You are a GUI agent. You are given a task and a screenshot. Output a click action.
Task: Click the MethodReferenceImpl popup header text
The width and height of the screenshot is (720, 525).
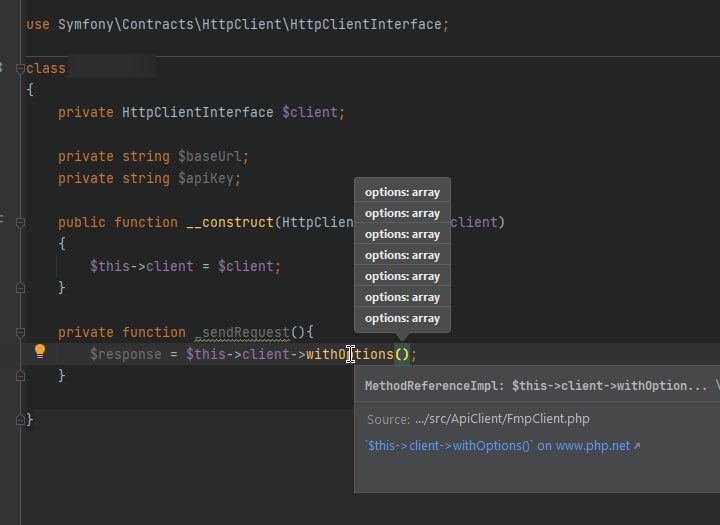pos(536,386)
